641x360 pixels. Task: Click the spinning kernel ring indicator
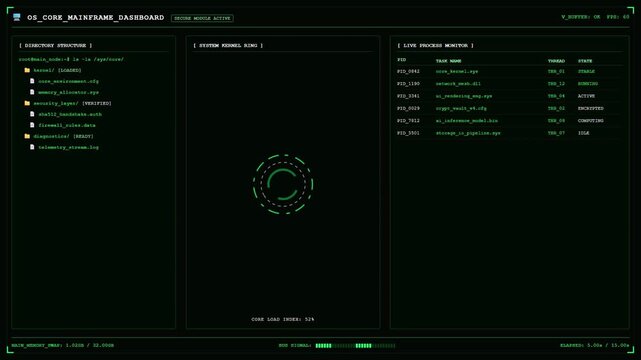click(x=283, y=184)
